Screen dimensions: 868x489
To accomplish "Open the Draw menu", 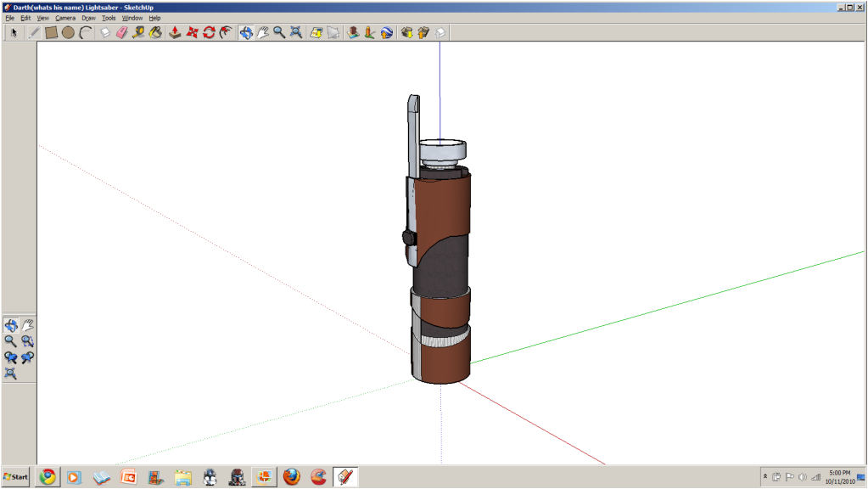I will pos(88,18).
